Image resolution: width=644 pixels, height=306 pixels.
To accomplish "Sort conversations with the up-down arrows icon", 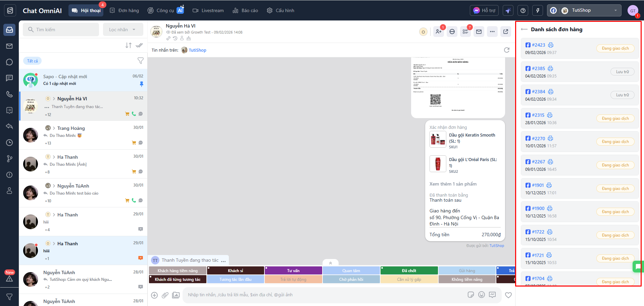I will [129, 45].
